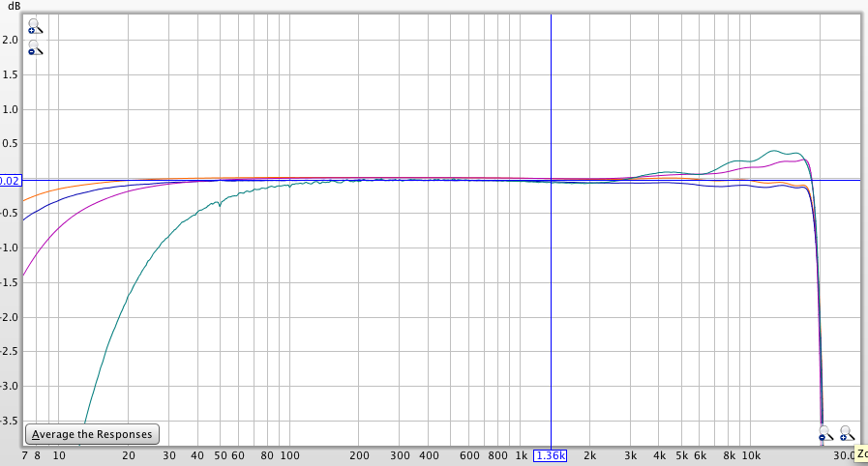Click the 100 frequency axis label

[289, 455]
